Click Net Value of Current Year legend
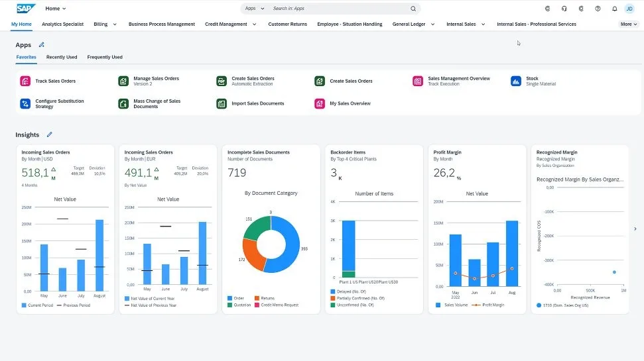Image resolution: width=644 pixels, height=361 pixels. (149, 299)
